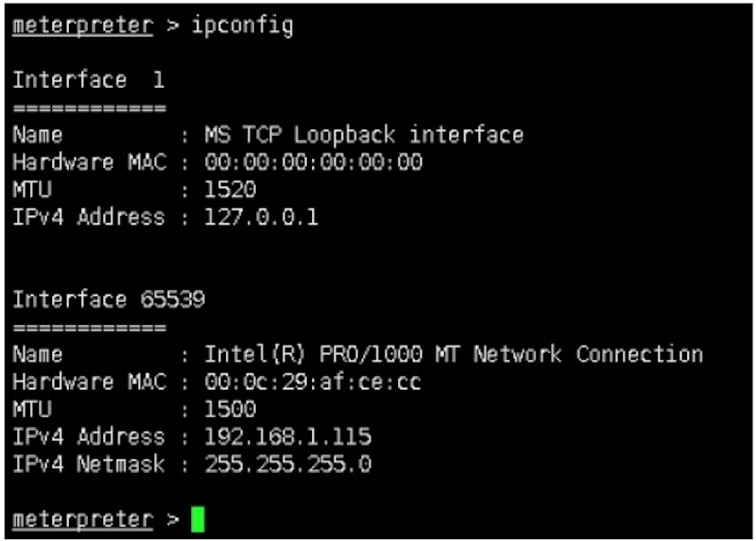This screenshot has width=756, height=541.
Task: Click the Interface 65539 heading
Action: (109, 299)
